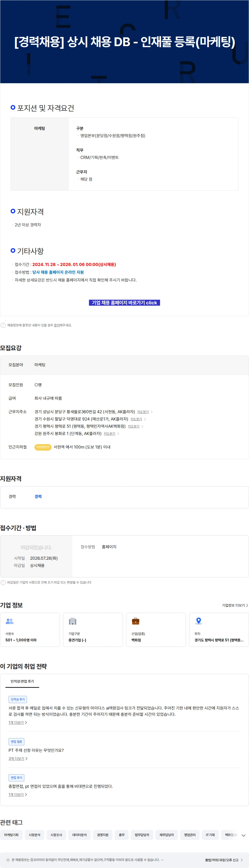249x868 pixels.
Task: Click the 시장분석 tag
Action: coord(34,835)
